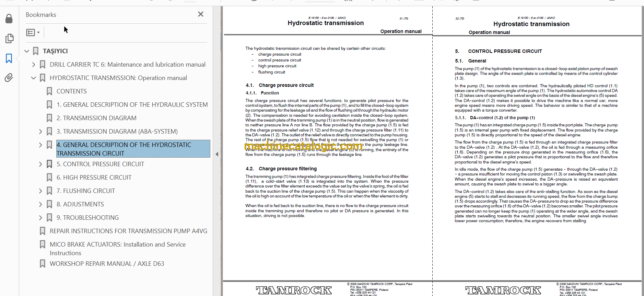Click '4.2. Charge pressure filtering' heading

click(x=281, y=169)
